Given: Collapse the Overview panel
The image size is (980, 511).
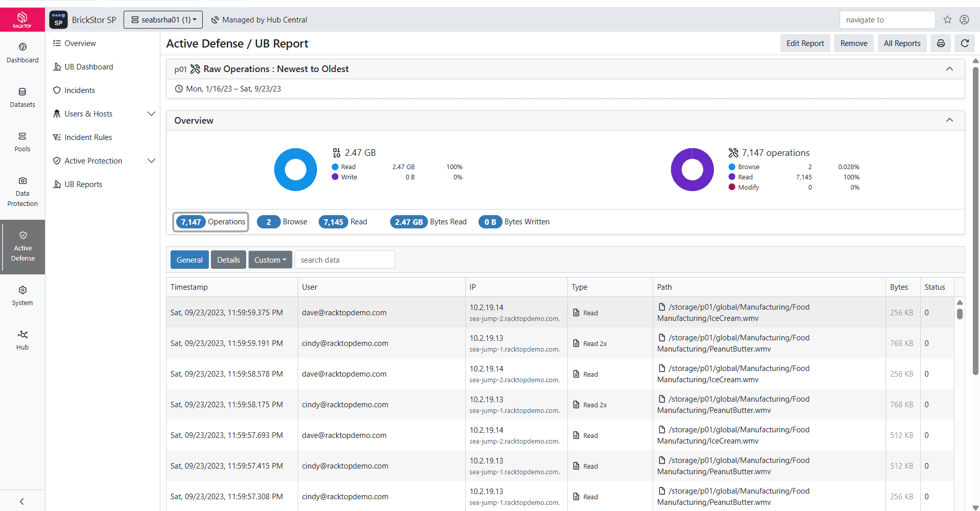Looking at the screenshot, I should 949,120.
